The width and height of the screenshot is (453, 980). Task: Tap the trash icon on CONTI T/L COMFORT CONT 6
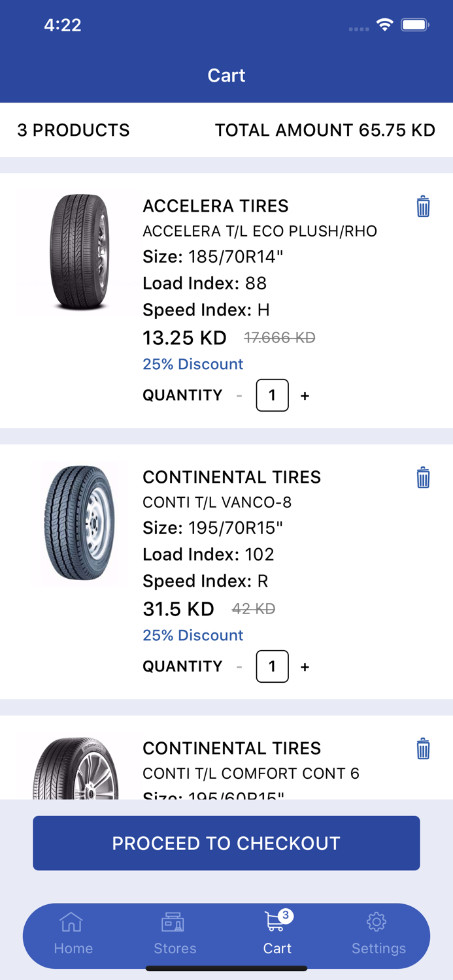pyautogui.click(x=423, y=749)
